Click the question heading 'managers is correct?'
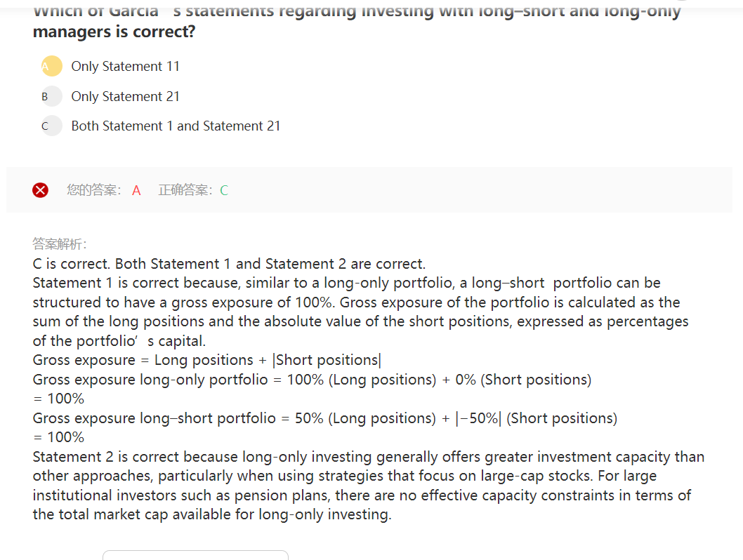The height and width of the screenshot is (560, 743). pyautogui.click(x=114, y=32)
